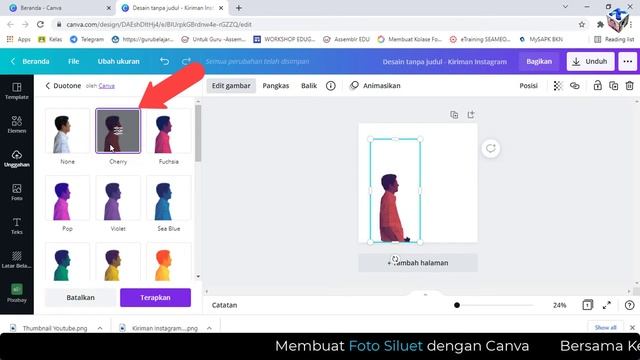
Task: Open image info icon next to Balik
Action: pyautogui.click(x=331, y=86)
